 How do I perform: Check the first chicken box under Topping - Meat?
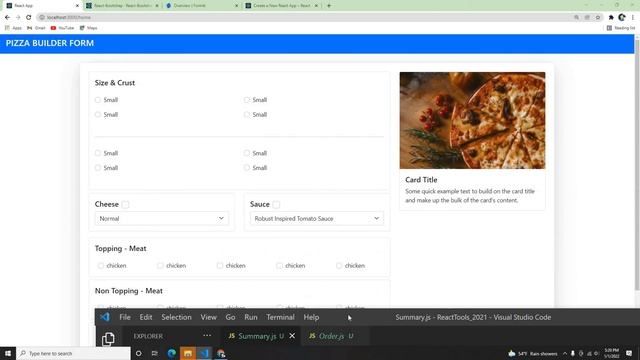[x=100, y=266]
